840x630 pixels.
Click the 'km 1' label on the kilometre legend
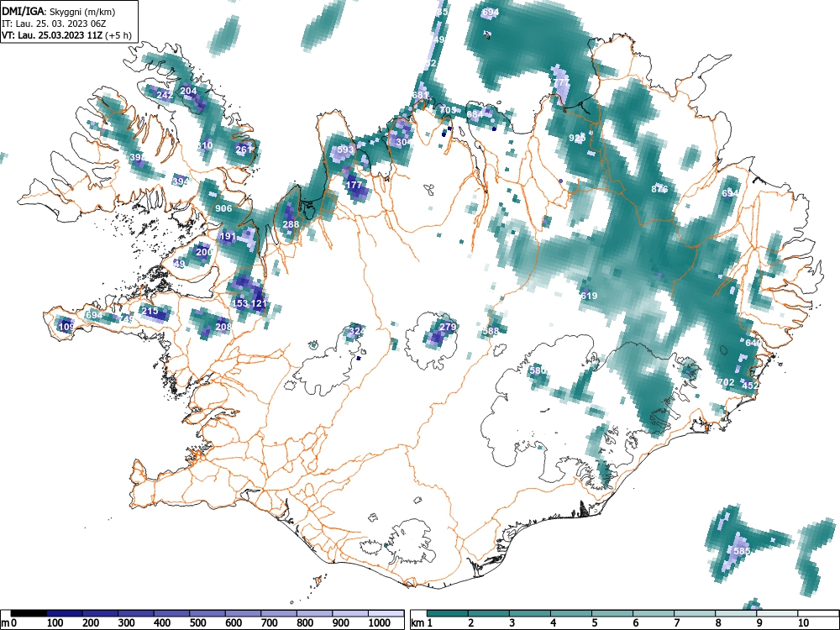point(422,623)
